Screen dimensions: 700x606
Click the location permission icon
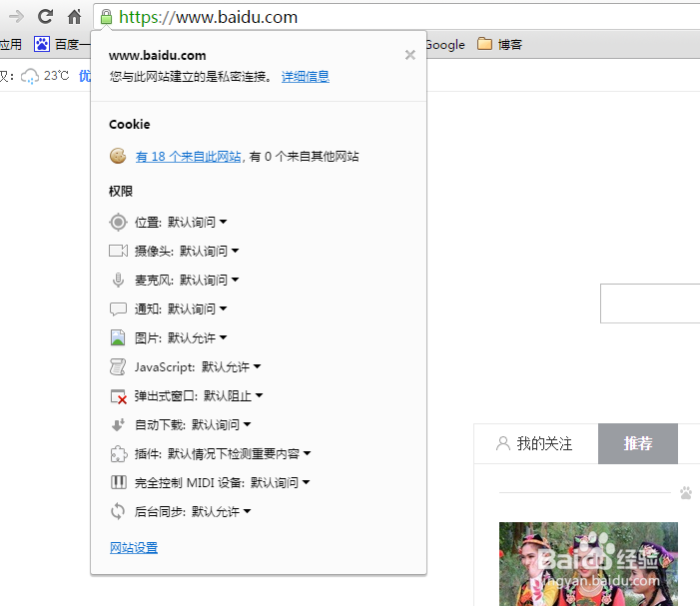point(118,222)
